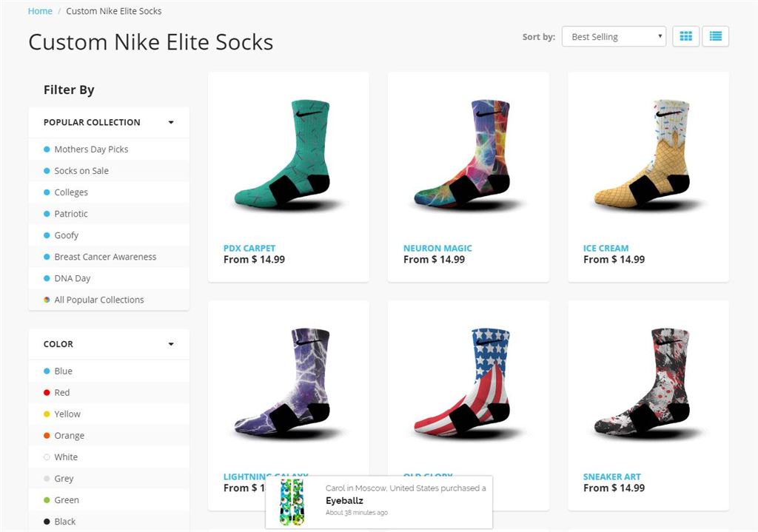Open Breast Cancer Awareness collection
This screenshot has height=532, width=758.
click(105, 257)
